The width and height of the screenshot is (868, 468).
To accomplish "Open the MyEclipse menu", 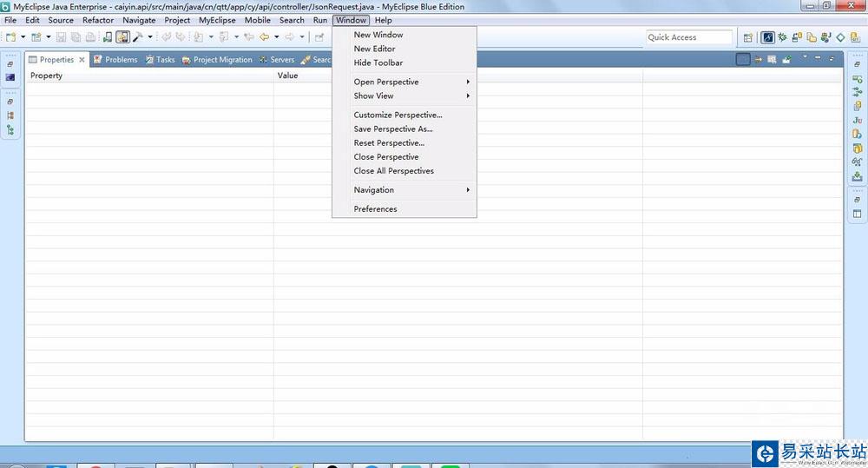I will click(x=217, y=20).
